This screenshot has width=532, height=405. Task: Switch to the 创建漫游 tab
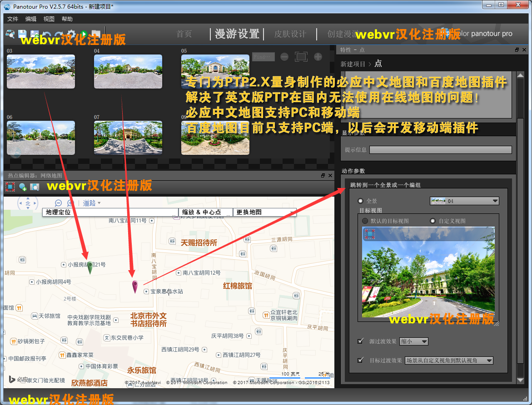(x=343, y=34)
